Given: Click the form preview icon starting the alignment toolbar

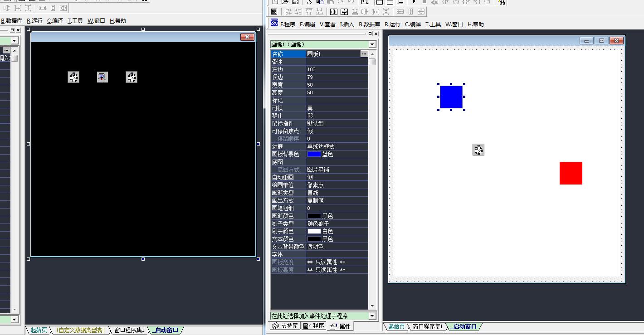Looking at the screenshot, I should click(x=274, y=12).
